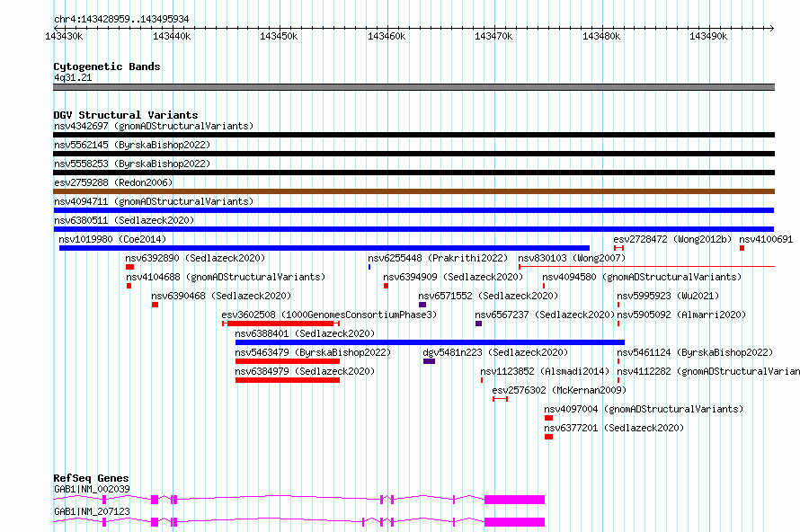Select the nsv5905092 Almarri2020 label
This screenshot has width=800, height=532.
tap(681, 315)
